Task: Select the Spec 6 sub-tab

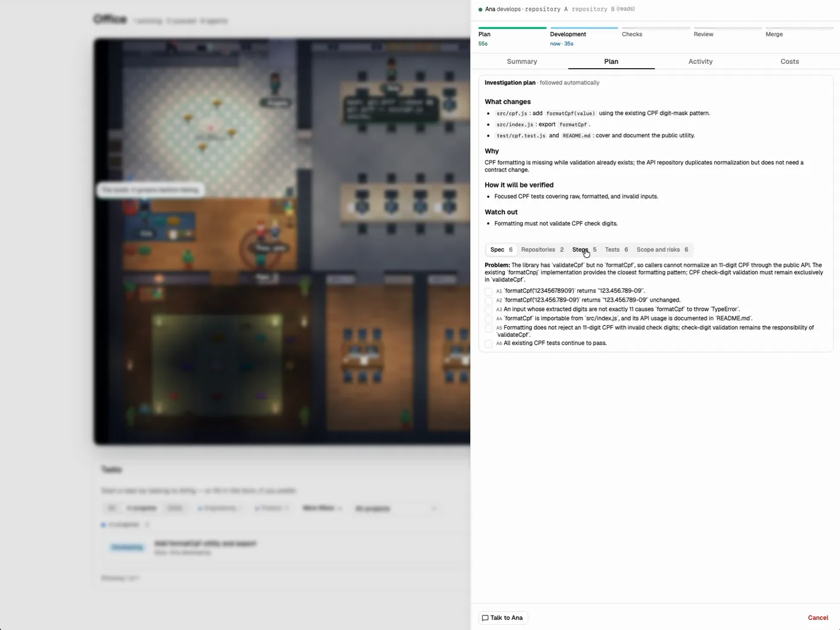Action: coord(501,250)
